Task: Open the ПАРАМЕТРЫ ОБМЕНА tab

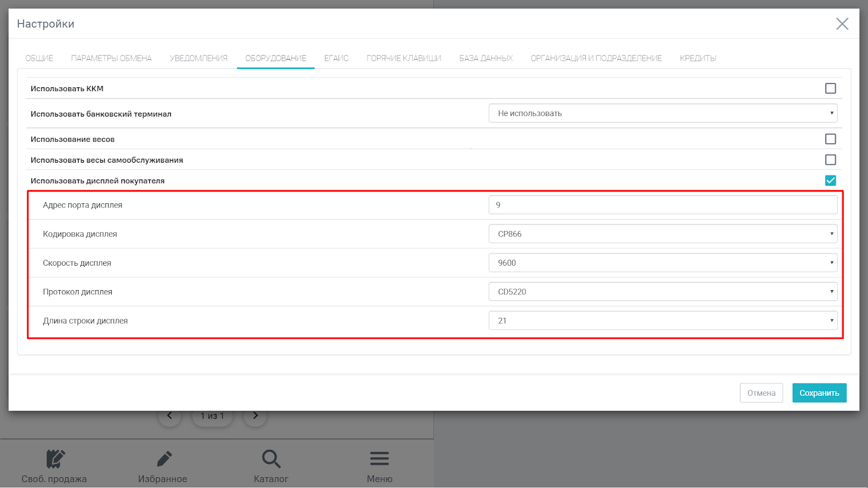Action: tap(111, 58)
